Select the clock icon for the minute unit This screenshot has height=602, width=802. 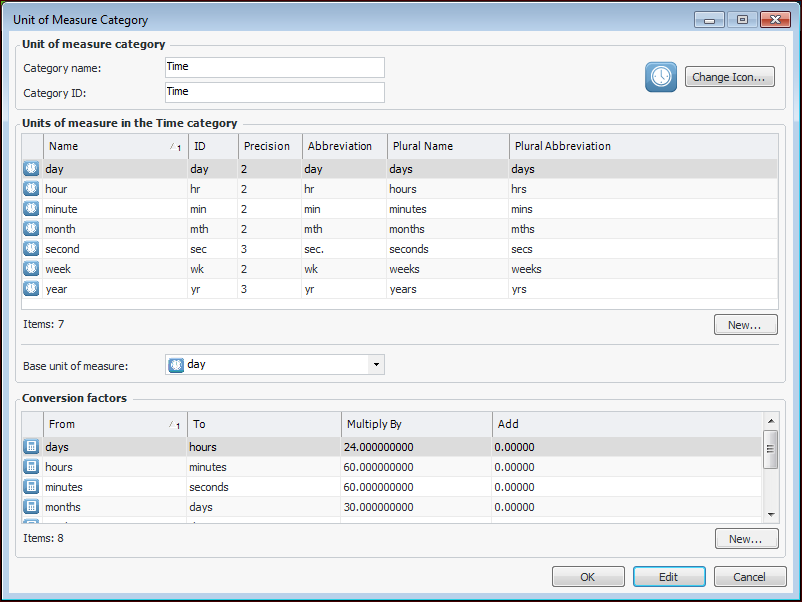(x=31, y=209)
